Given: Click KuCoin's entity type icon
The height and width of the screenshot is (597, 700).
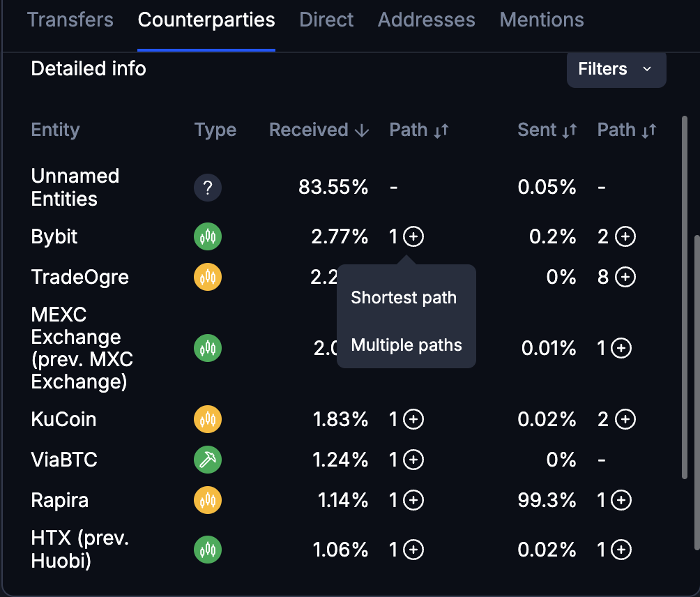Looking at the screenshot, I should tap(207, 419).
